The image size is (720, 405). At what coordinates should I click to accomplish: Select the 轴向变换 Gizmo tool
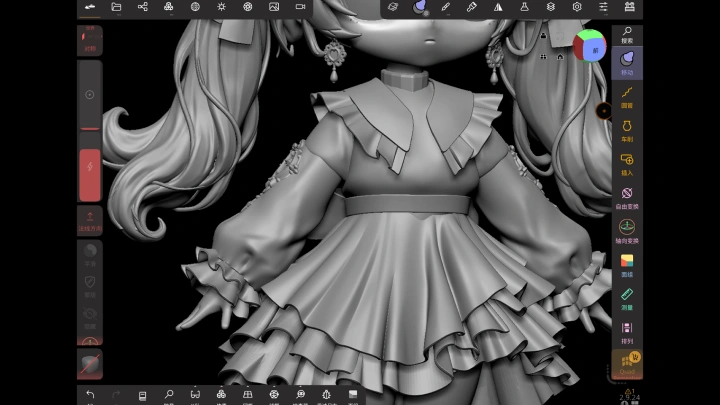[x=627, y=232]
